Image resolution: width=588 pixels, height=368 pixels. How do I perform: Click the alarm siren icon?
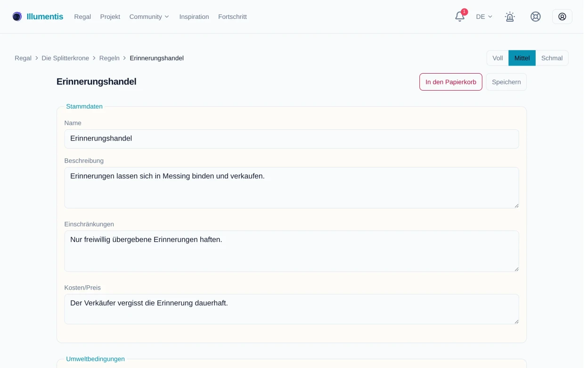click(x=510, y=17)
